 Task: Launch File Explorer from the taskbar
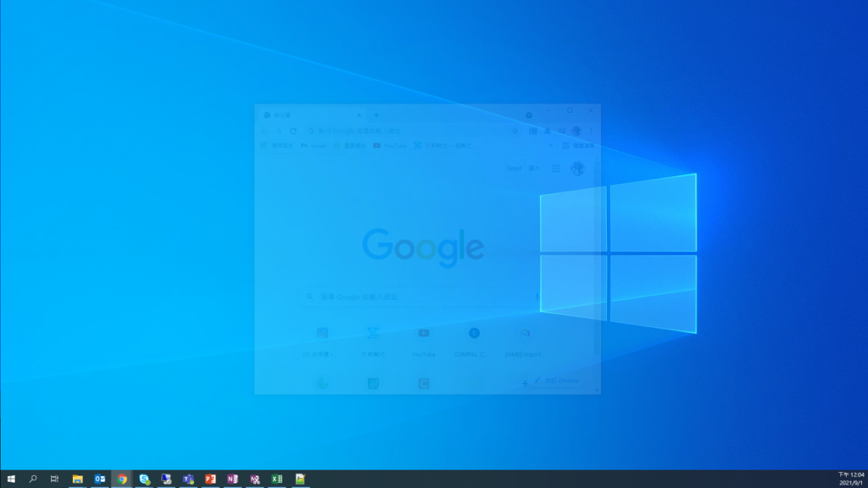(x=77, y=480)
